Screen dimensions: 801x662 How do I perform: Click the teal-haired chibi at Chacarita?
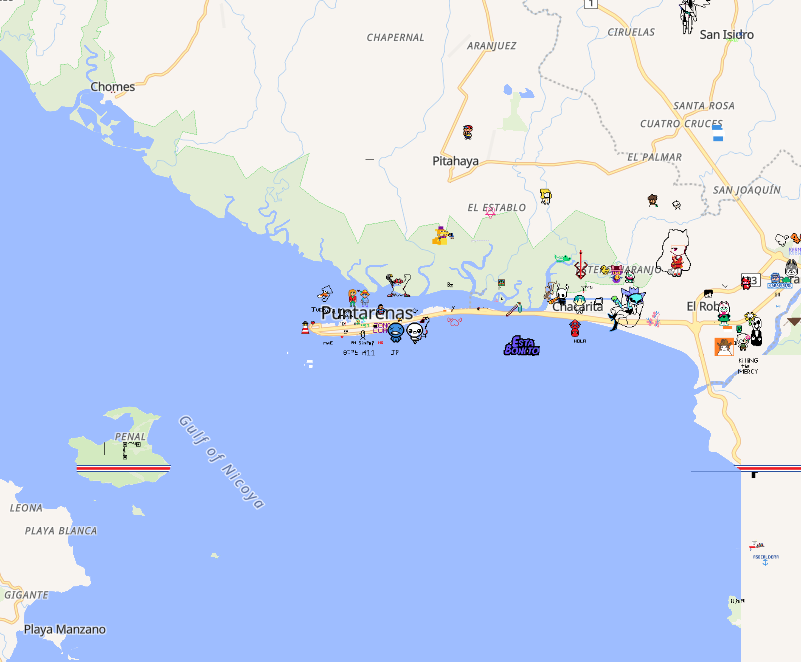click(x=579, y=303)
